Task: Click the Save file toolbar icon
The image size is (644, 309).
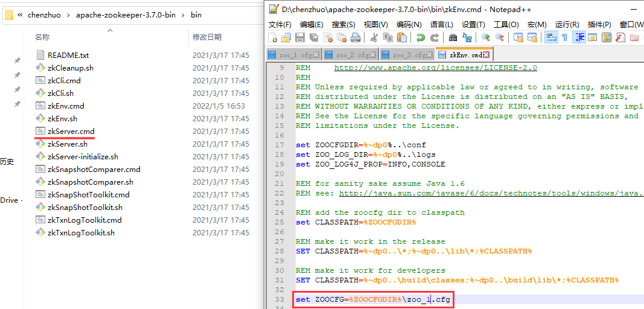Action: click(300, 37)
